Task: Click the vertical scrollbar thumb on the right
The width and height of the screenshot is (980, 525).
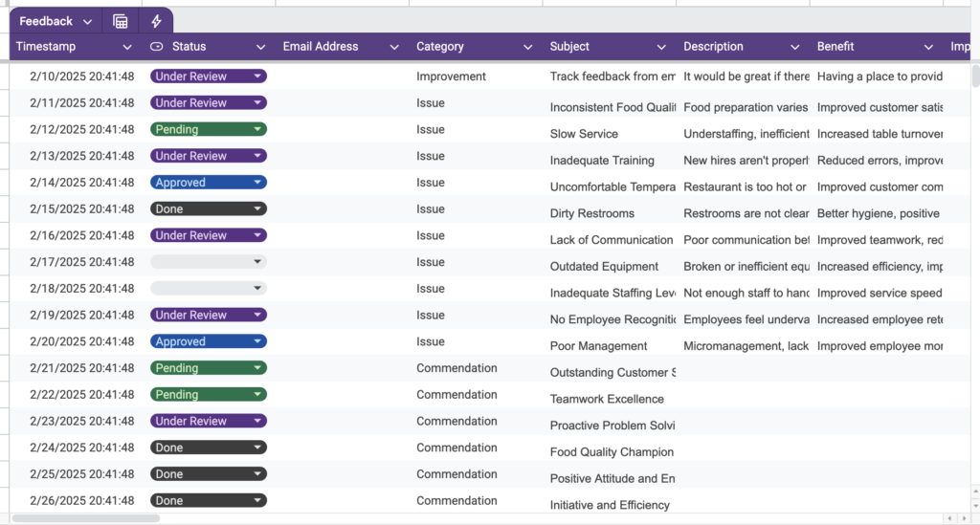Action: tap(975, 77)
